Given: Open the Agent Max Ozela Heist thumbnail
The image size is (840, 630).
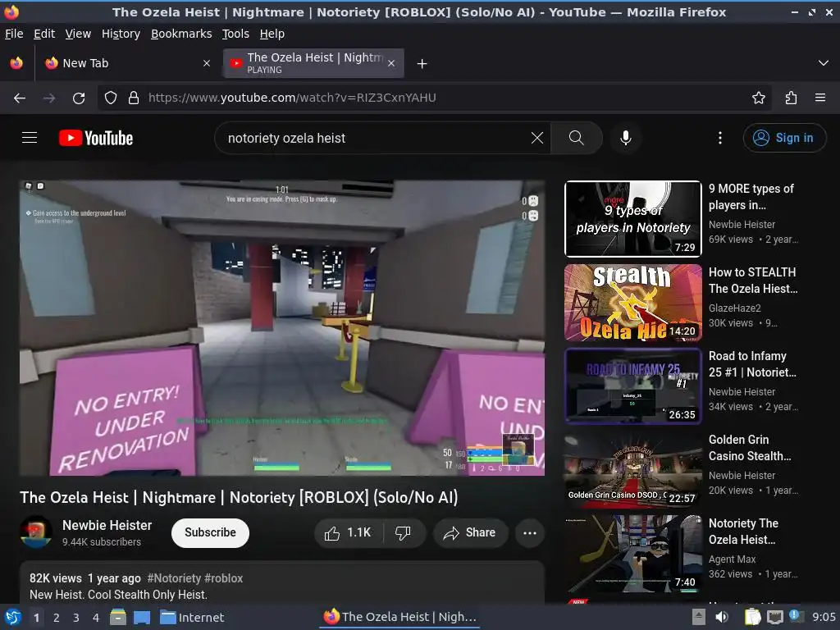Looking at the screenshot, I should click(x=633, y=554).
